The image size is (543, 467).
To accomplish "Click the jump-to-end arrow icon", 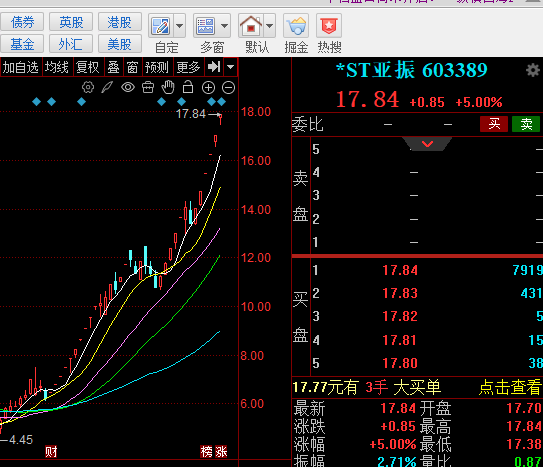I will tap(214, 66).
